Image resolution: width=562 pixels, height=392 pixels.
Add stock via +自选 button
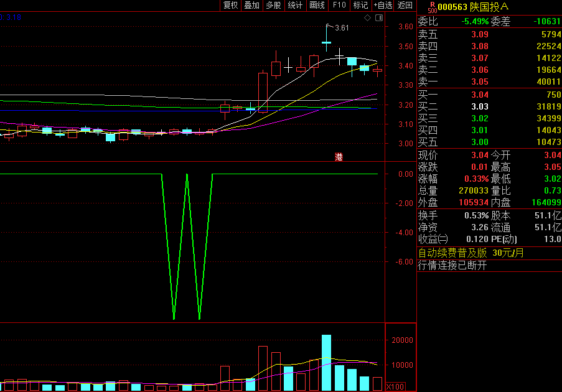pos(383,5)
